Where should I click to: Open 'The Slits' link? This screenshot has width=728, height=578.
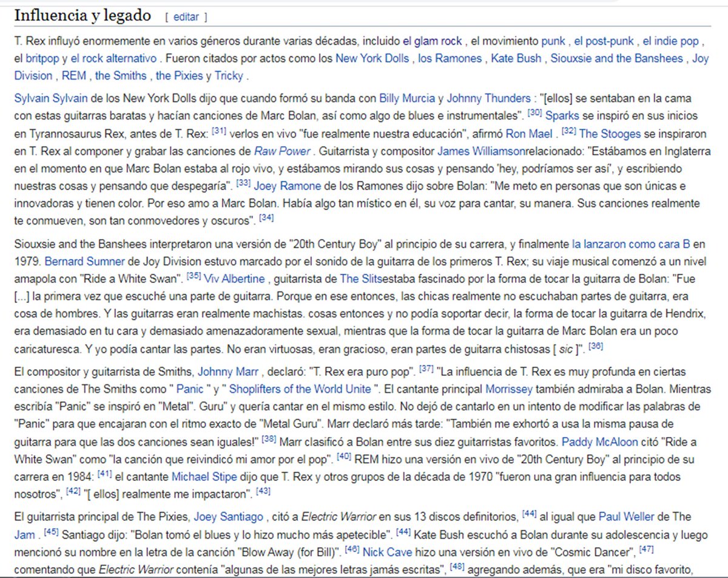tap(362, 279)
